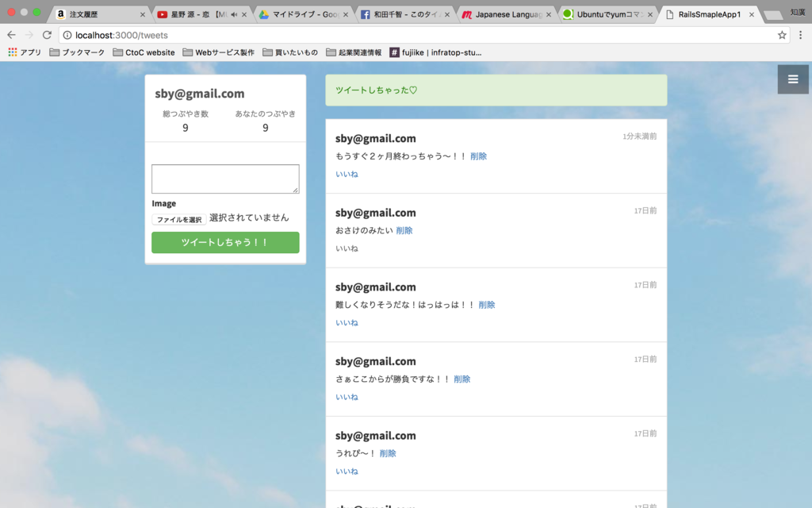Click いいね under おさけのみたい tweet
The image size is (812, 508).
pyautogui.click(x=347, y=248)
